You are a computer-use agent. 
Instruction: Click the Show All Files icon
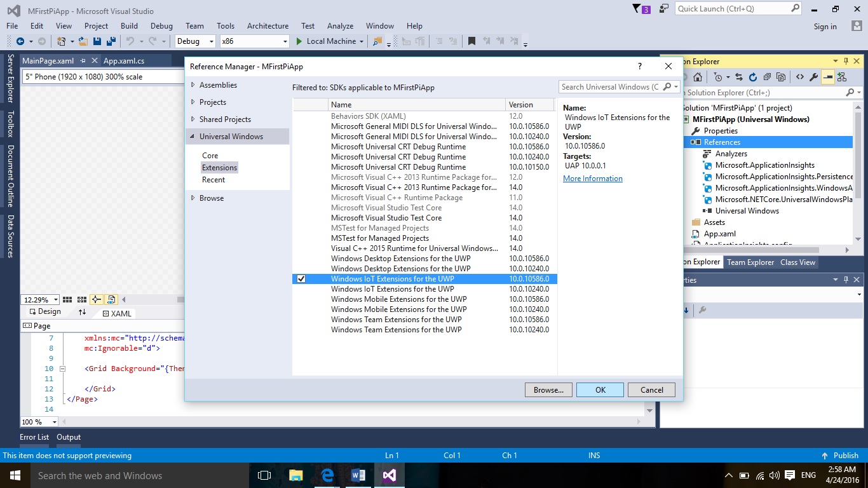(x=781, y=78)
